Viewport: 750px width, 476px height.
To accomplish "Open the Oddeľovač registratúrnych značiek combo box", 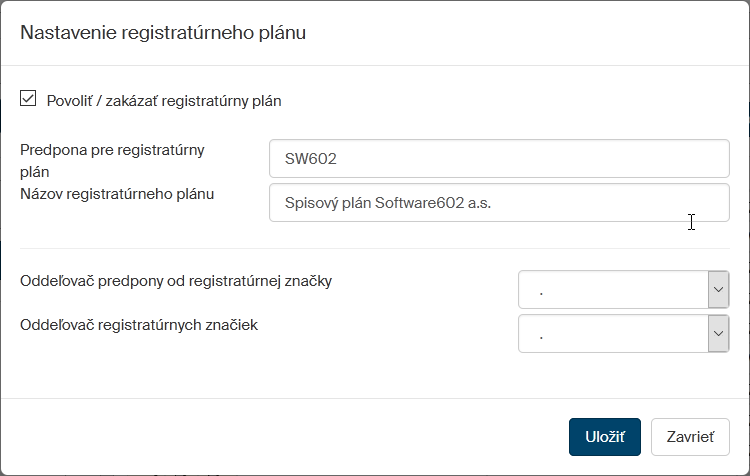I will pos(613,334).
